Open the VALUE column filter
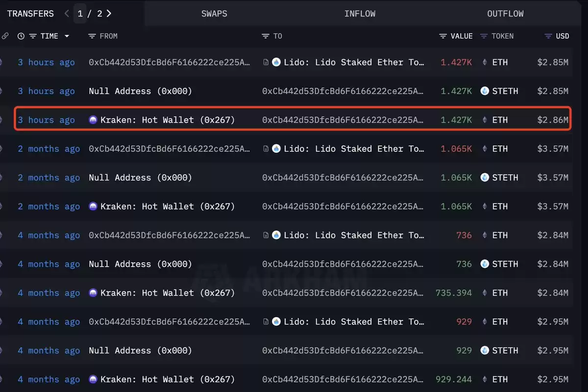The width and height of the screenshot is (588, 392). [443, 36]
